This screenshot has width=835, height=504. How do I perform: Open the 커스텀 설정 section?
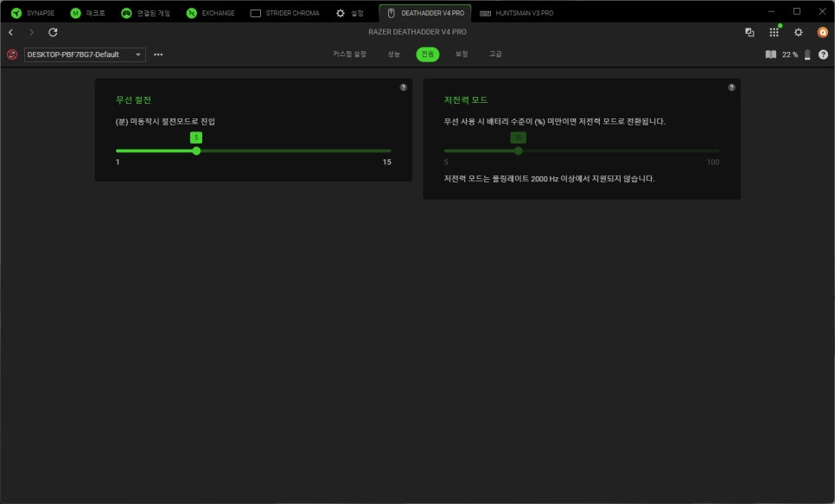[x=349, y=54]
